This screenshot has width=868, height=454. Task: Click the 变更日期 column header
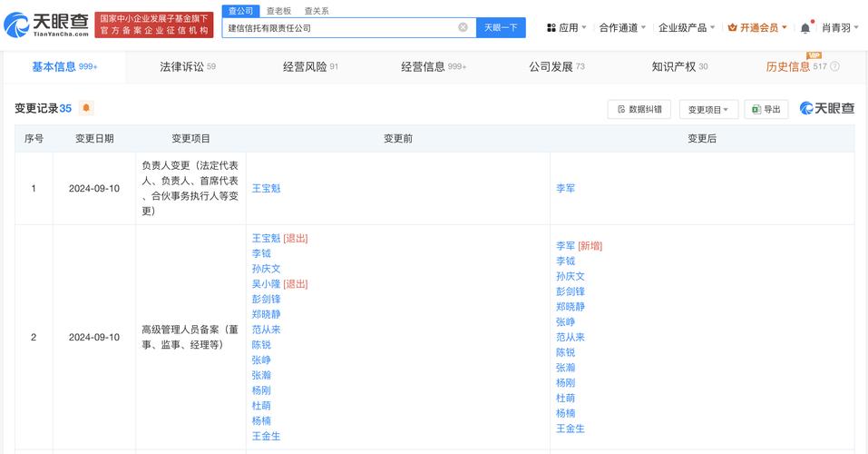click(x=94, y=139)
